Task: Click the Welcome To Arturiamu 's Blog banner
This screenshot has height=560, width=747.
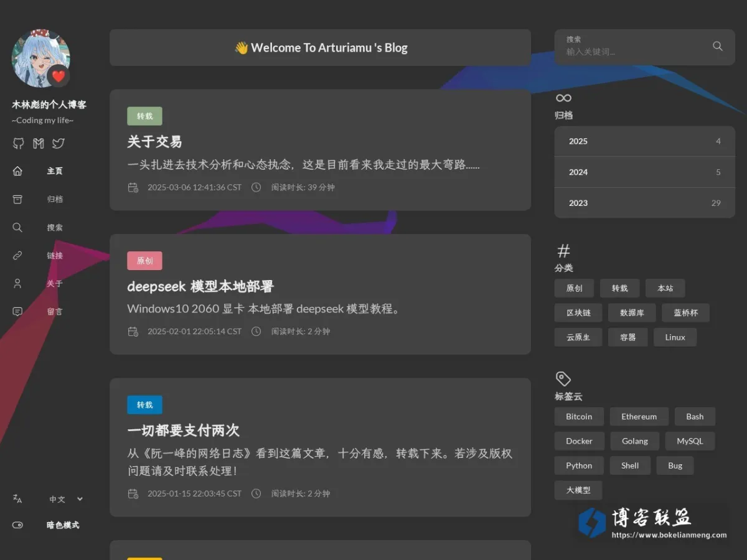Action: [x=320, y=47]
